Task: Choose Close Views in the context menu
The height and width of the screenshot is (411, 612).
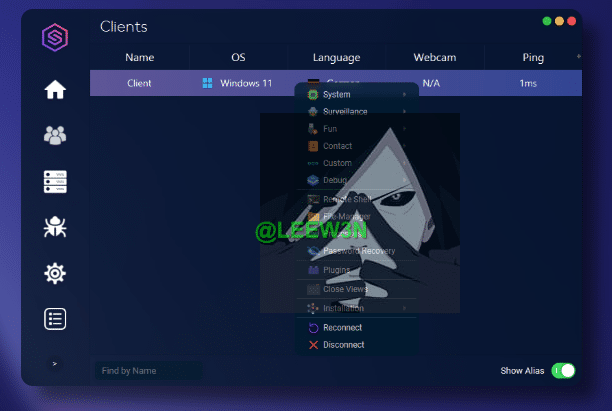Action: [x=344, y=289]
